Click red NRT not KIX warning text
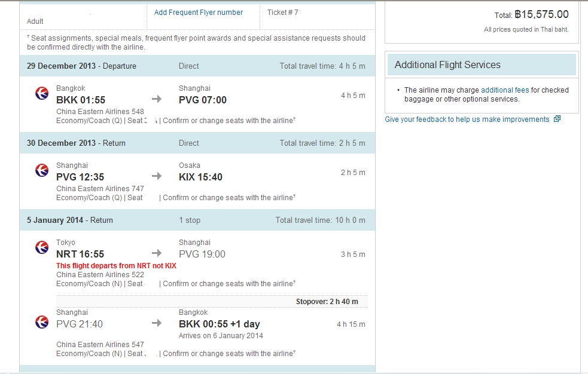This screenshot has height=374, width=588. click(116, 266)
